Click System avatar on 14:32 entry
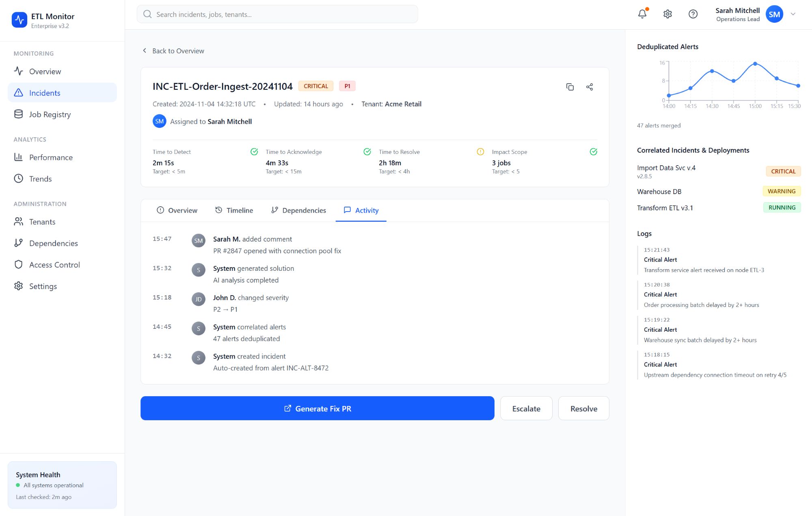This screenshot has width=812, height=516. (x=198, y=358)
